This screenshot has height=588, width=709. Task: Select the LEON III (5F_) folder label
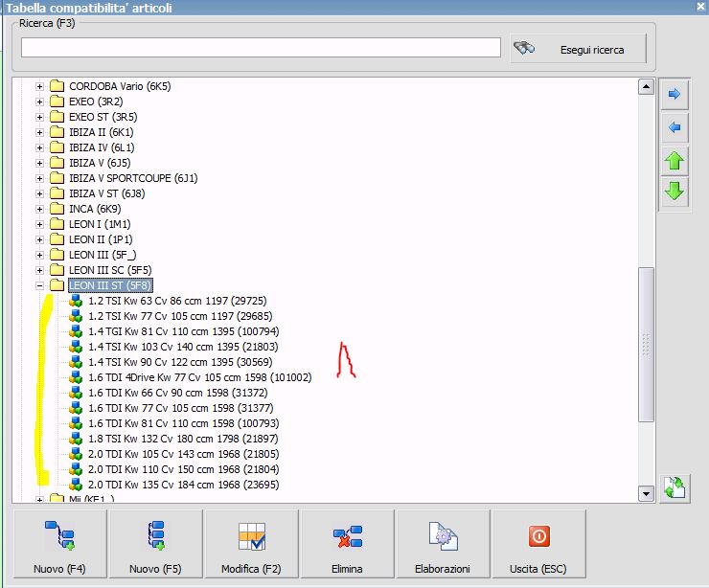pyautogui.click(x=103, y=255)
